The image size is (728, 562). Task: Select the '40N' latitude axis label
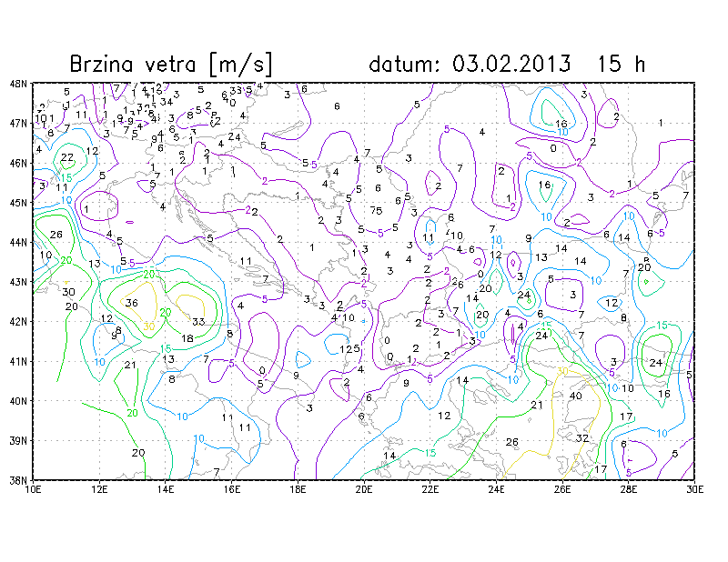pyautogui.click(x=18, y=401)
